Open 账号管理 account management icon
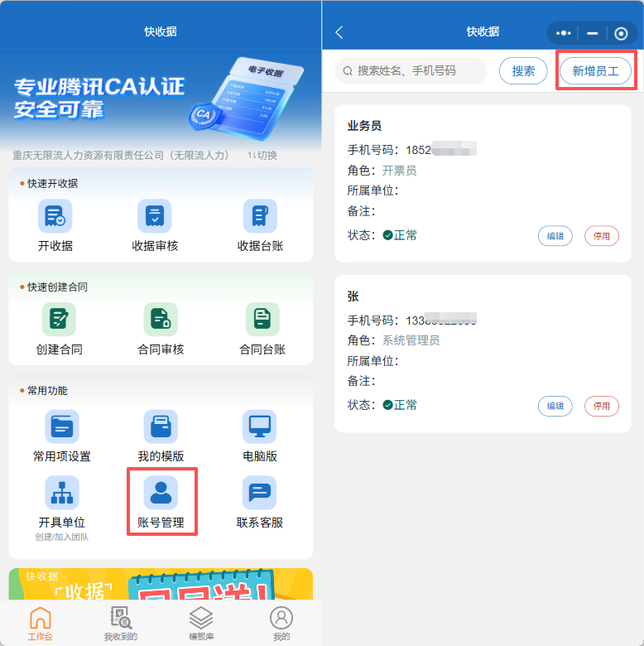This screenshot has width=644, height=646. click(161, 493)
